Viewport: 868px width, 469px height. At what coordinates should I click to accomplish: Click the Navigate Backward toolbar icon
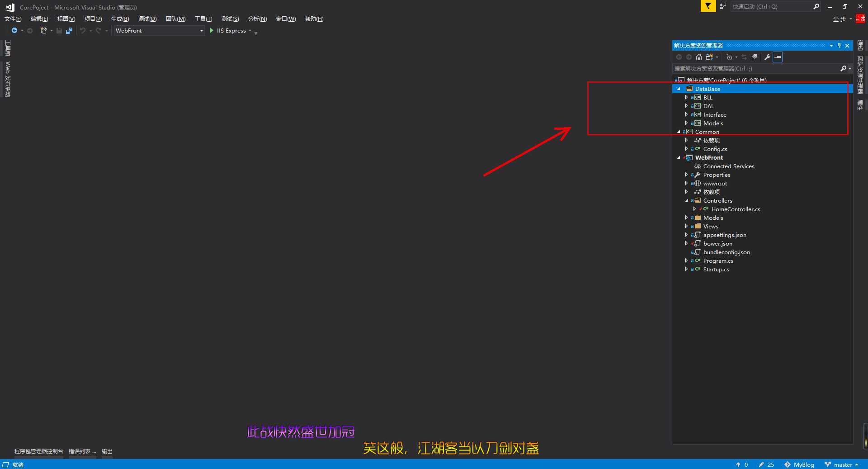coord(14,31)
